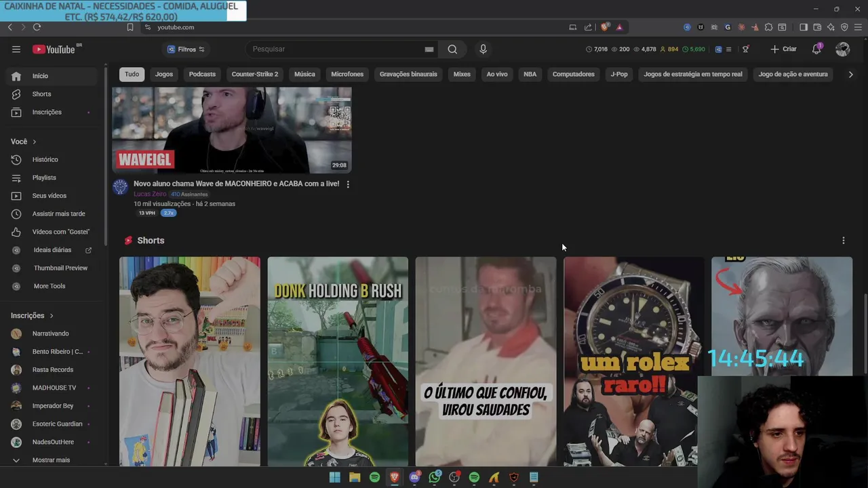Focus the Pesquisar search field
Viewport: 868px width, 488px height.
pos(336,49)
